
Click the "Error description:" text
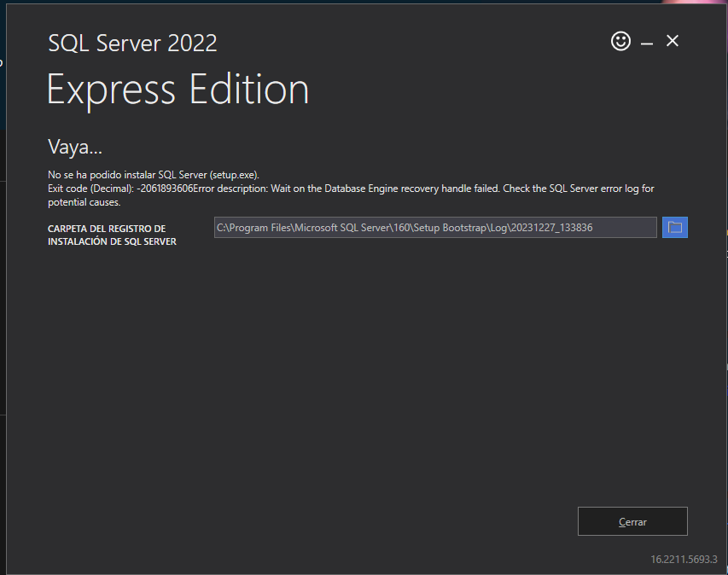tap(230, 189)
